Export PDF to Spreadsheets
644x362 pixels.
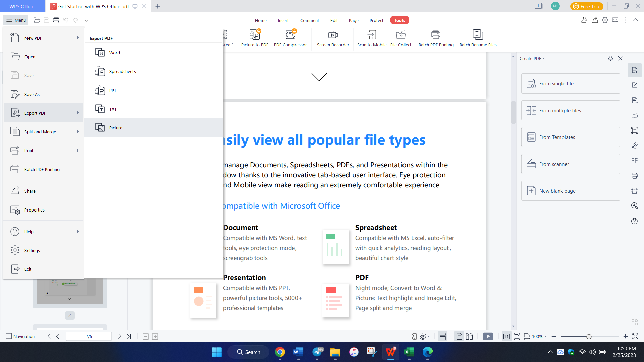tap(154, 71)
